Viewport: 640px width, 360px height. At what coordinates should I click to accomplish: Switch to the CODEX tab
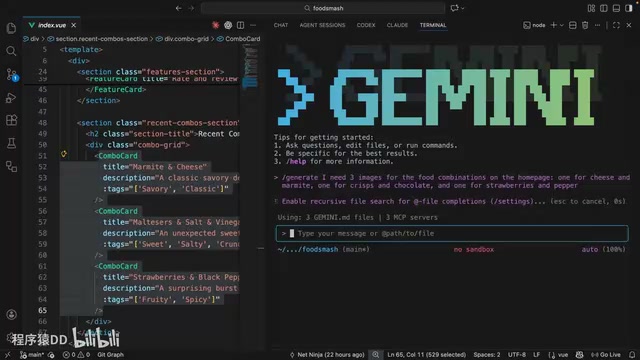coord(366,25)
